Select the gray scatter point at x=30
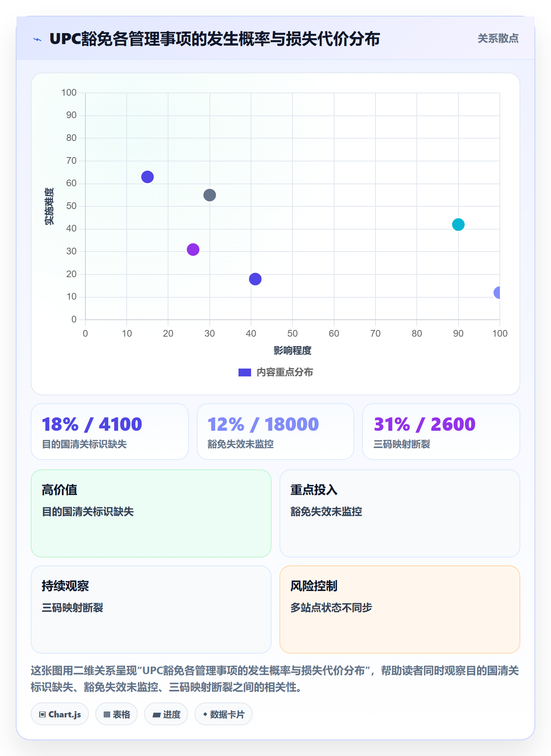Image resolution: width=551 pixels, height=756 pixels. click(209, 195)
